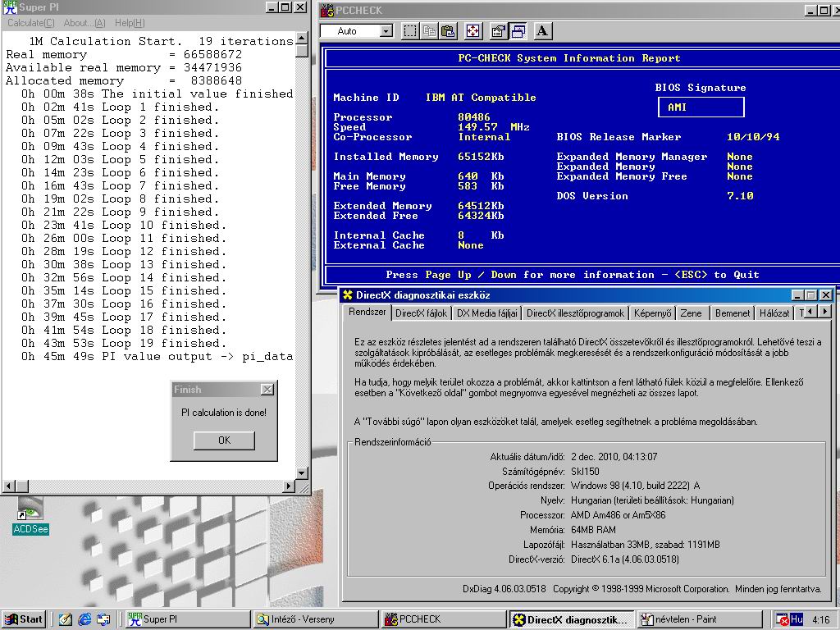This screenshot has height=630, width=840.
Task: Select the Rendszer tab in DirectX window
Action: click(x=367, y=312)
